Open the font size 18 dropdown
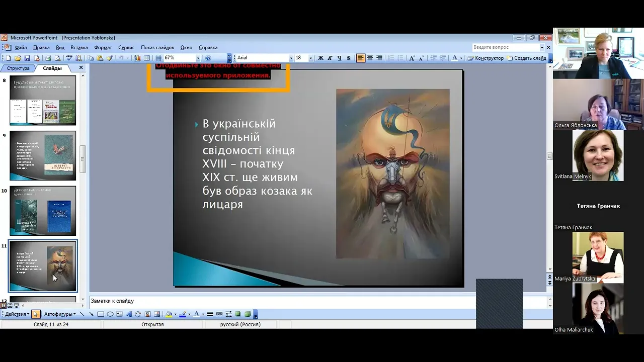This screenshot has height=362, width=644. [x=310, y=58]
